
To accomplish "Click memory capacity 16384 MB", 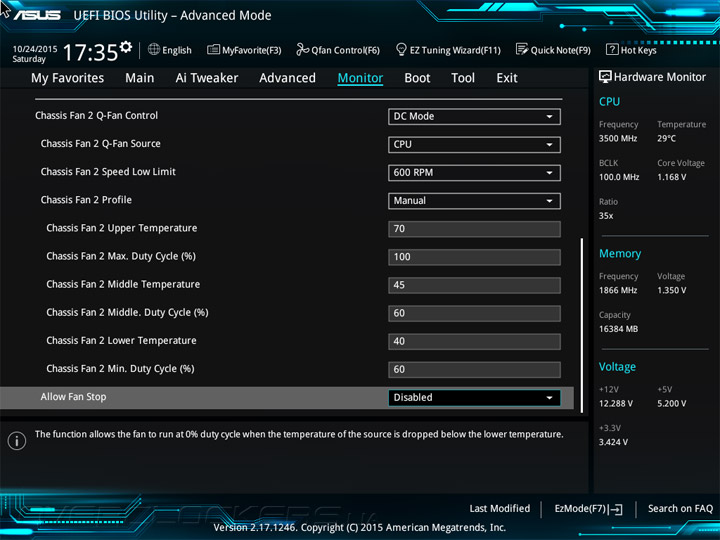I will click(x=619, y=329).
